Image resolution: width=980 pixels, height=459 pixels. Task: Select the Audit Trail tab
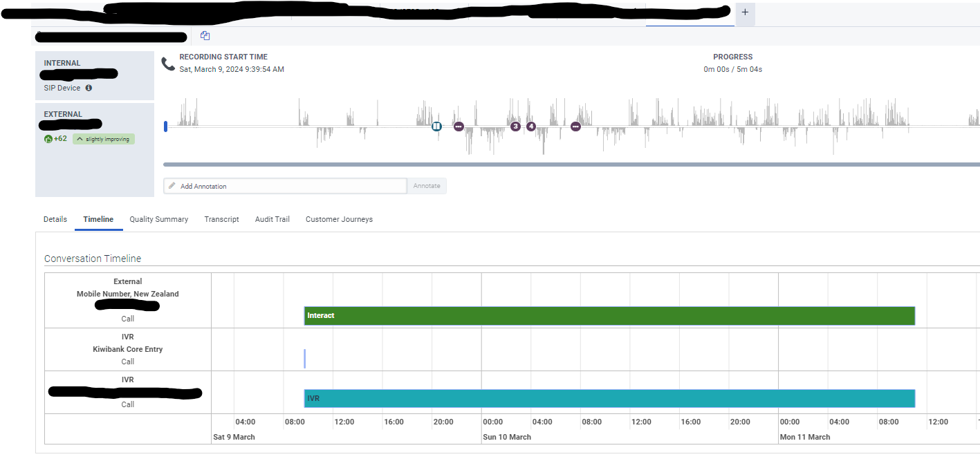pyautogui.click(x=272, y=219)
